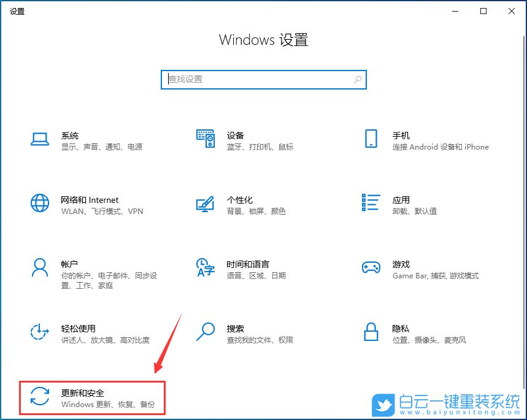Click the 更新和安全 circular arrows icon
527x420 pixels.
(x=39, y=397)
